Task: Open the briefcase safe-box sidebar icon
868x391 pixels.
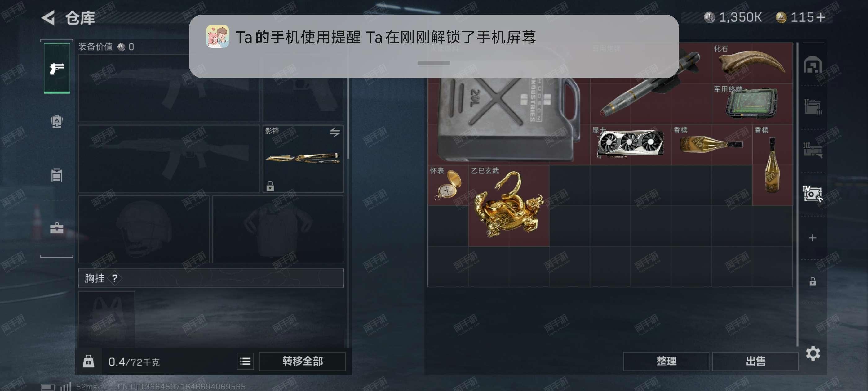Action: click(x=57, y=228)
